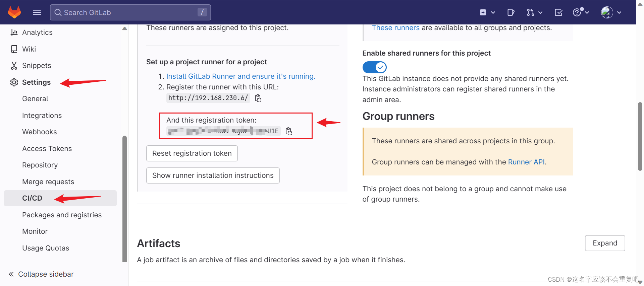The width and height of the screenshot is (644, 286).
Task: Click the Artifacts heading
Action: [x=159, y=243]
